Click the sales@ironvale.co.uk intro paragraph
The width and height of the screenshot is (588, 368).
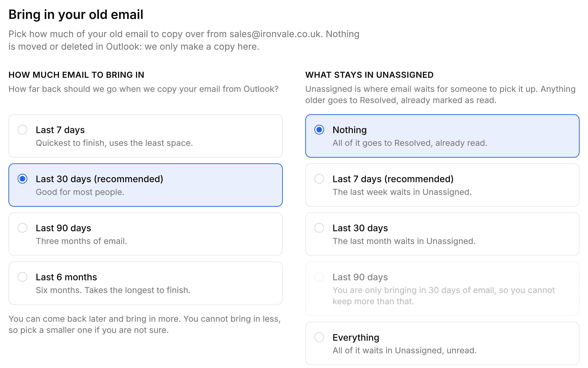point(184,40)
